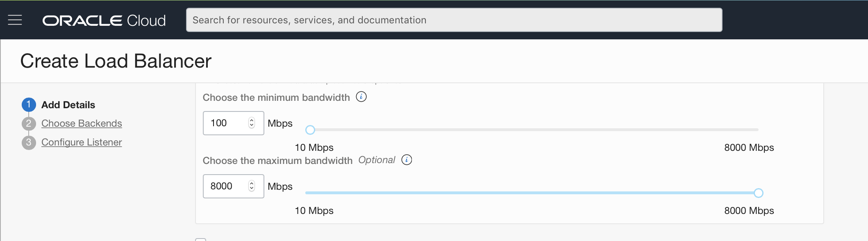Viewport: 868px width, 241px height.
Task: Click the maximum bandwidth slider handle
Action: pyautogui.click(x=759, y=193)
